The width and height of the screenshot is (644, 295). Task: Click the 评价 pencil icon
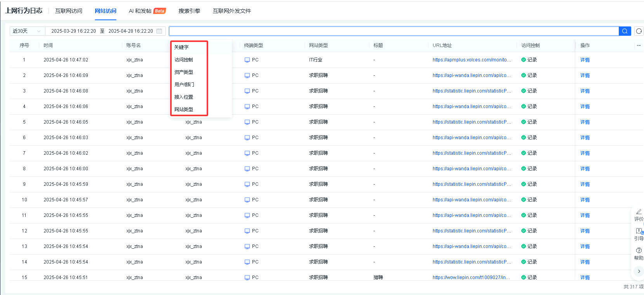click(x=639, y=212)
